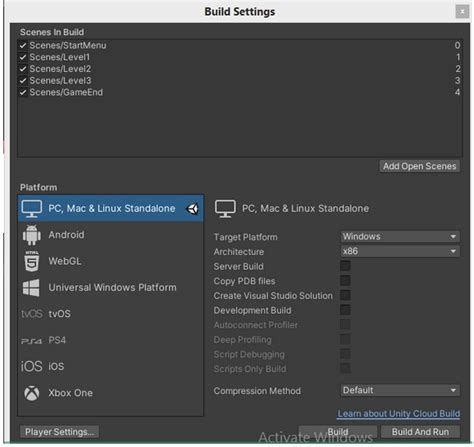Select the Scenes/Level1 scene name
Image resolution: width=474 pixels, height=447 pixels.
pyautogui.click(x=60, y=57)
